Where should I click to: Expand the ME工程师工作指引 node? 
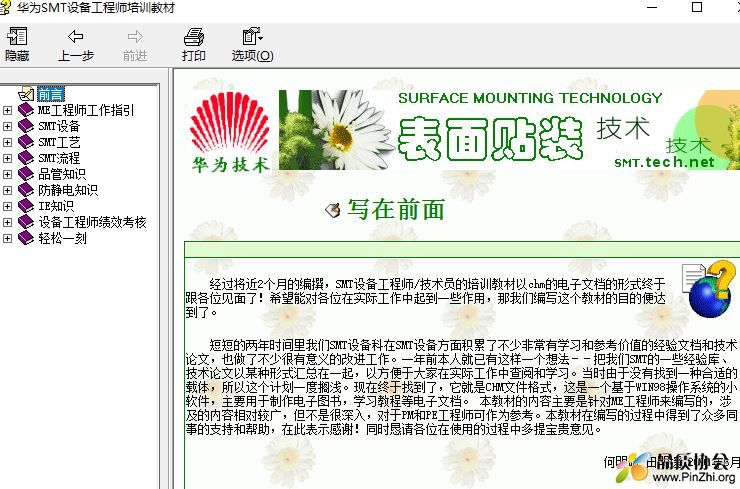click(7, 110)
